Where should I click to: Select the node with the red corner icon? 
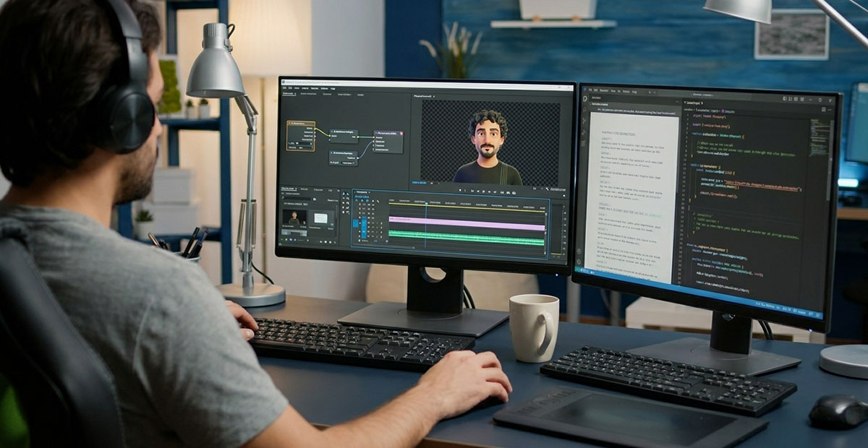(x=388, y=142)
